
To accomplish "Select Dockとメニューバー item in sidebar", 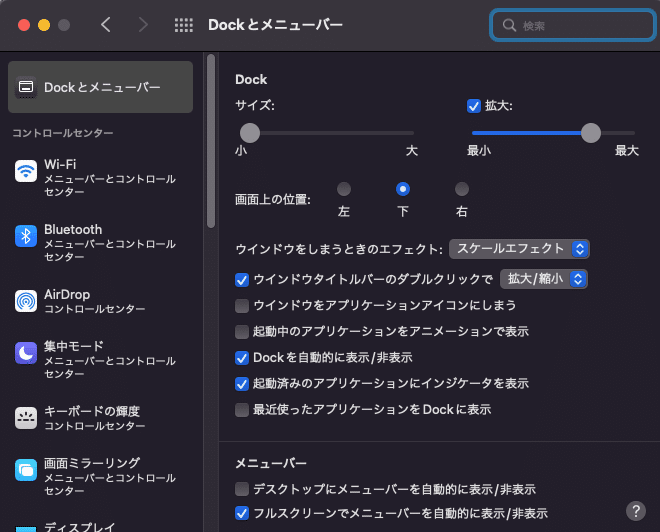I will click(x=100, y=87).
